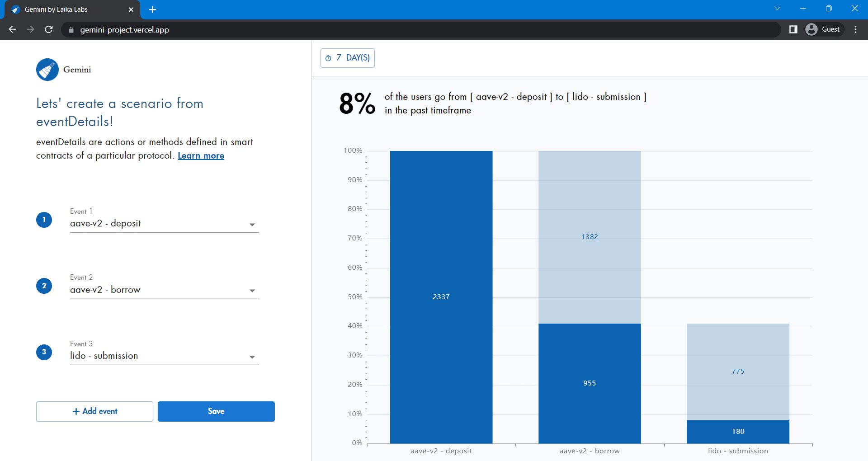Click the Event 2 dropdown arrow
Viewport: 868px width, 461px height.
(x=252, y=291)
